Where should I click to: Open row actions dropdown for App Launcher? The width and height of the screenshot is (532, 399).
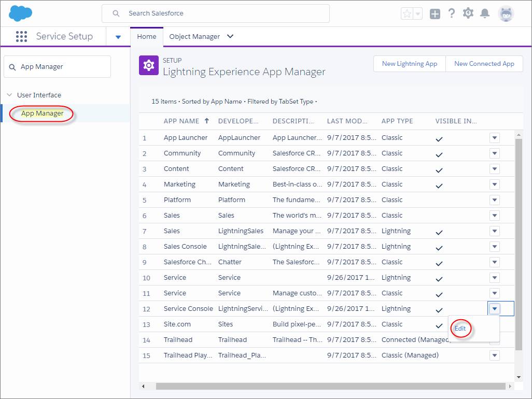click(494, 138)
